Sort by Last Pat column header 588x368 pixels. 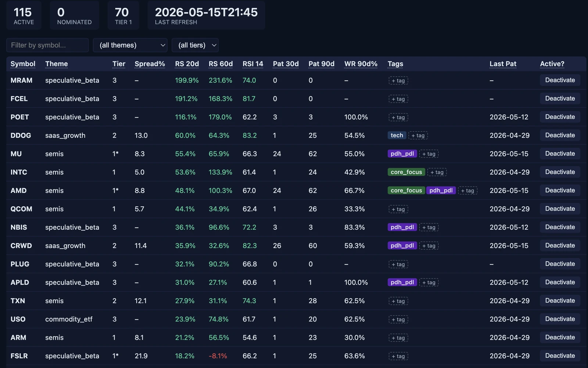503,64
